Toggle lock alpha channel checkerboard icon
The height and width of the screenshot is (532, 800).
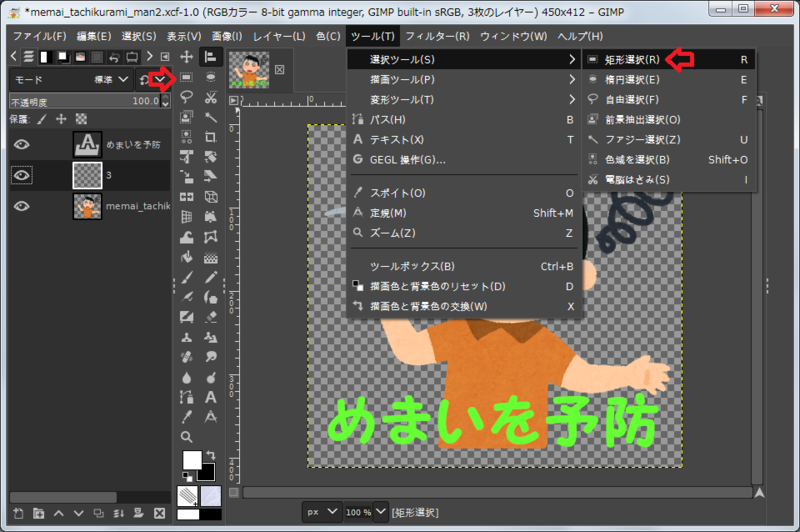tap(81, 119)
